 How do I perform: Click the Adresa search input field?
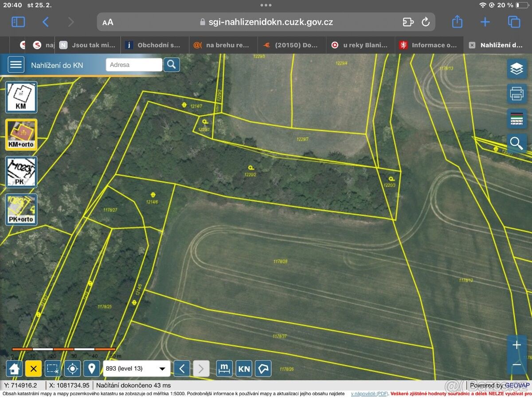click(134, 65)
